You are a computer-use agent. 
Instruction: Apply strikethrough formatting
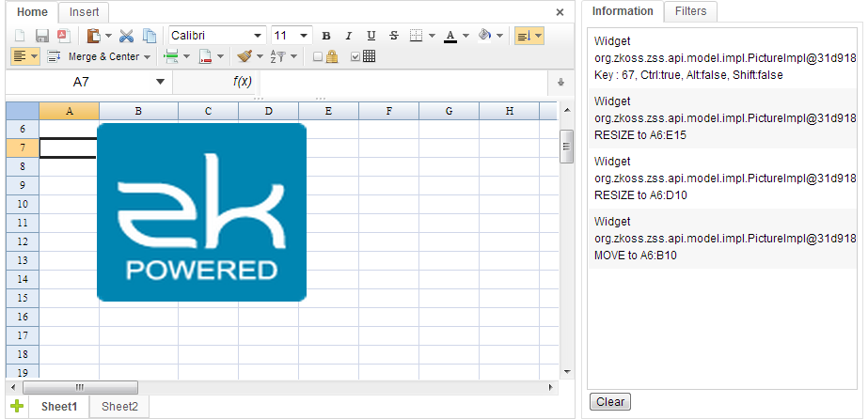394,36
